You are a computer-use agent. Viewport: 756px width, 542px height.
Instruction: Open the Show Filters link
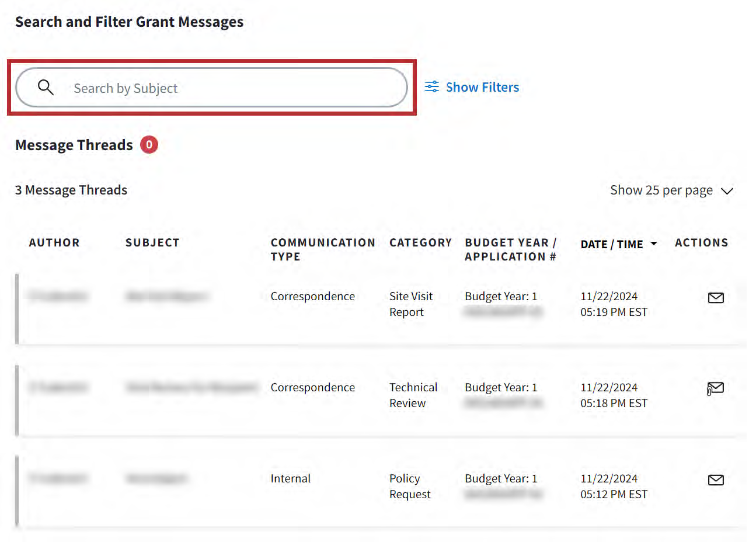click(x=482, y=87)
